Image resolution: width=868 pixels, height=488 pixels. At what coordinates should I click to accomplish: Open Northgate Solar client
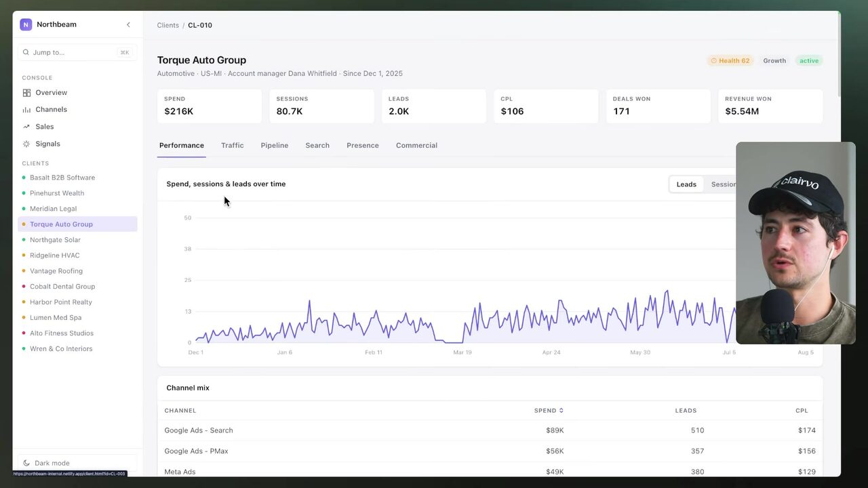tap(77, 240)
